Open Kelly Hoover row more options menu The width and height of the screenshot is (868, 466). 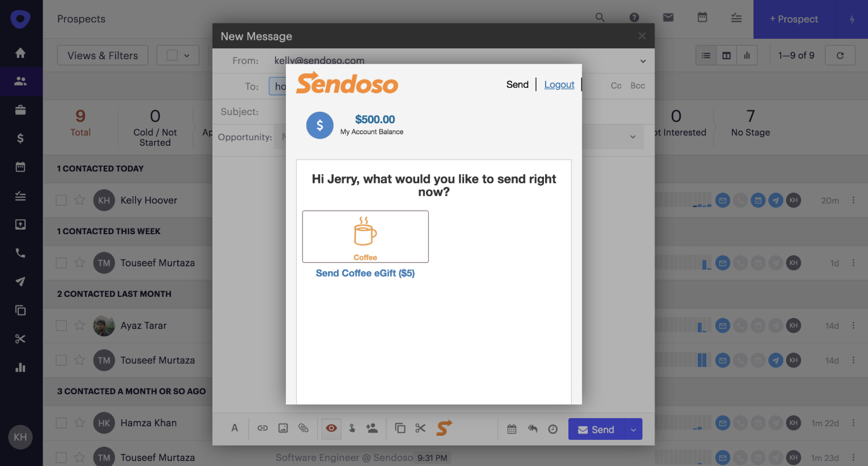[853, 200]
